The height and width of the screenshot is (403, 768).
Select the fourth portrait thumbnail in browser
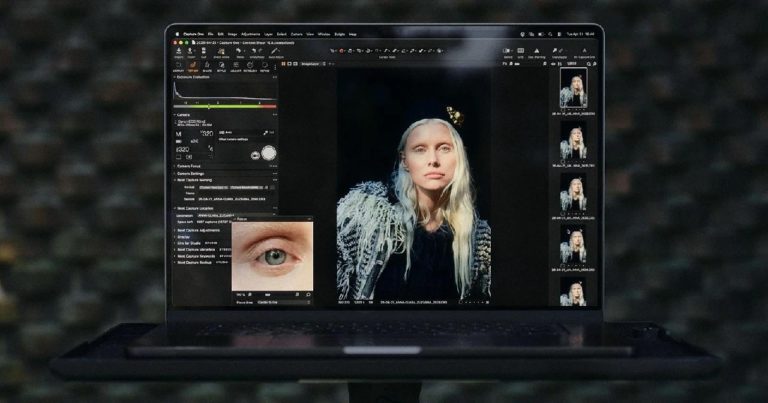[x=573, y=245]
